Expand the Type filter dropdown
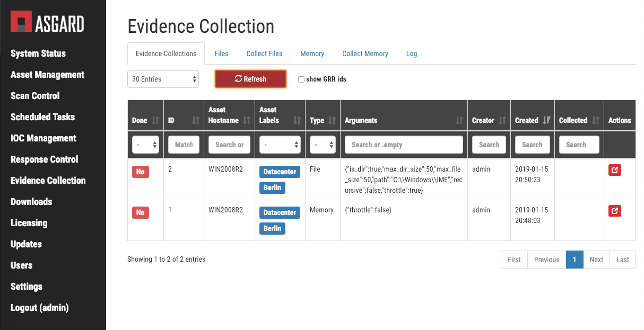Screen dimensions: 644x330 coord(323,145)
